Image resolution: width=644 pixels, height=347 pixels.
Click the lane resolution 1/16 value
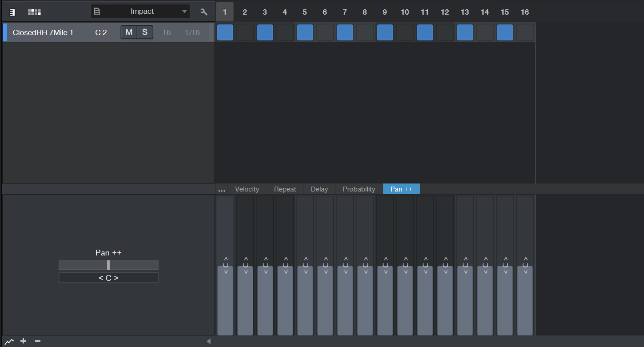tap(192, 32)
